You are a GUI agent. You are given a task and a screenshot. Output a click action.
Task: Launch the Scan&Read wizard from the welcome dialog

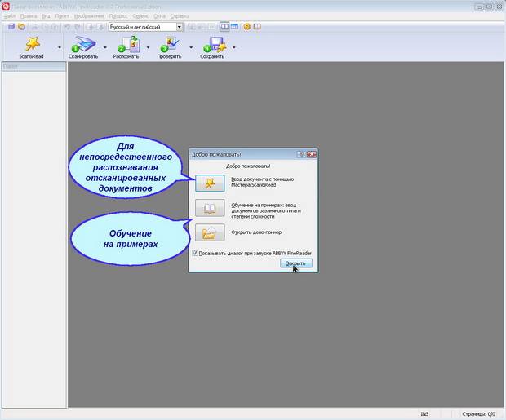pyautogui.click(x=209, y=182)
